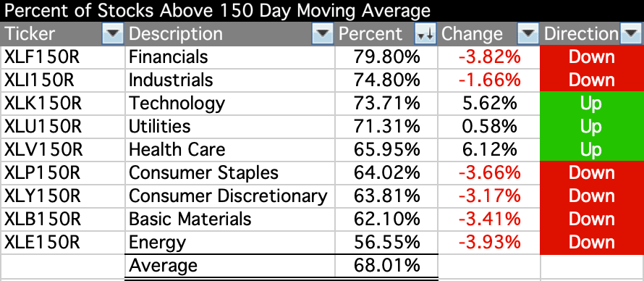Select the Health Care change value 6.12%
The height and width of the screenshot is (281, 644).
[x=489, y=149]
